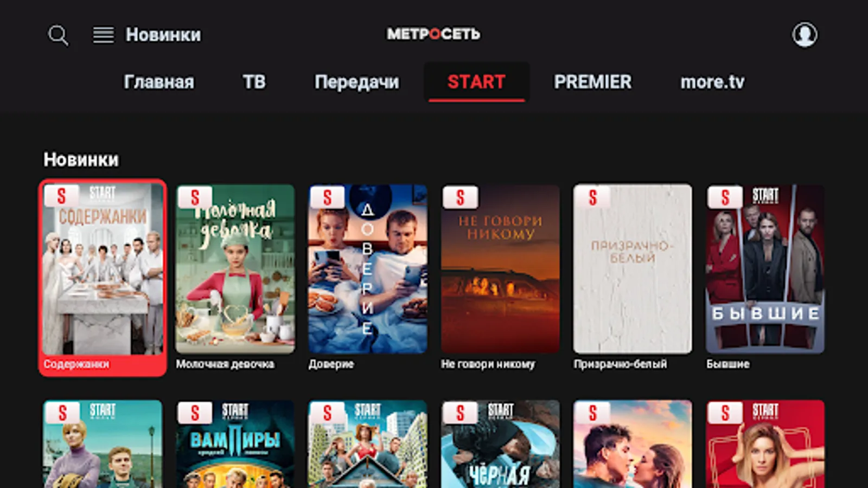Select the Бывшие series poster

pyautogui.click(x=765, y=269)
